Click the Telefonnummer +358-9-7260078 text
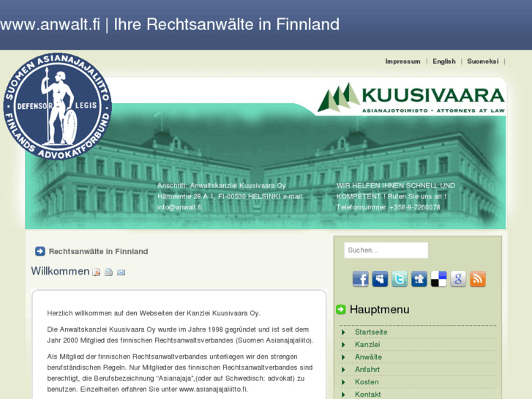Screen dimensions: 532x399 coord(388,207)
